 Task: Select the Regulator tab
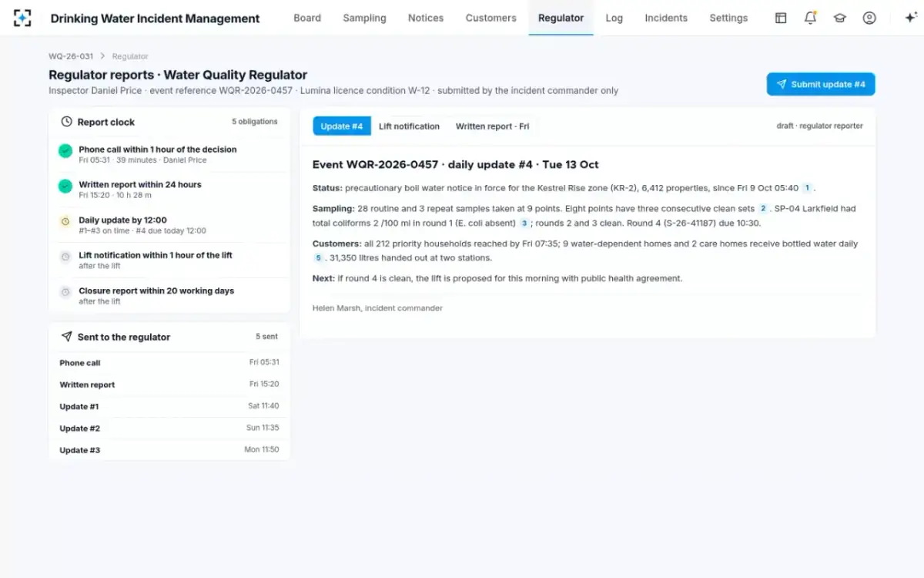tap(561, 18)
